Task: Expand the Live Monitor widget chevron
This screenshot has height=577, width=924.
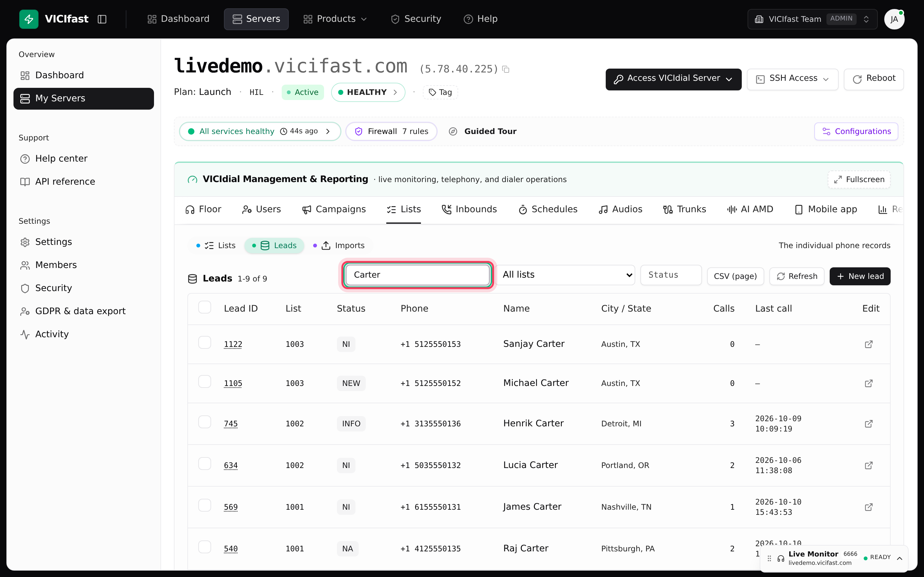Action: (900, 558)
